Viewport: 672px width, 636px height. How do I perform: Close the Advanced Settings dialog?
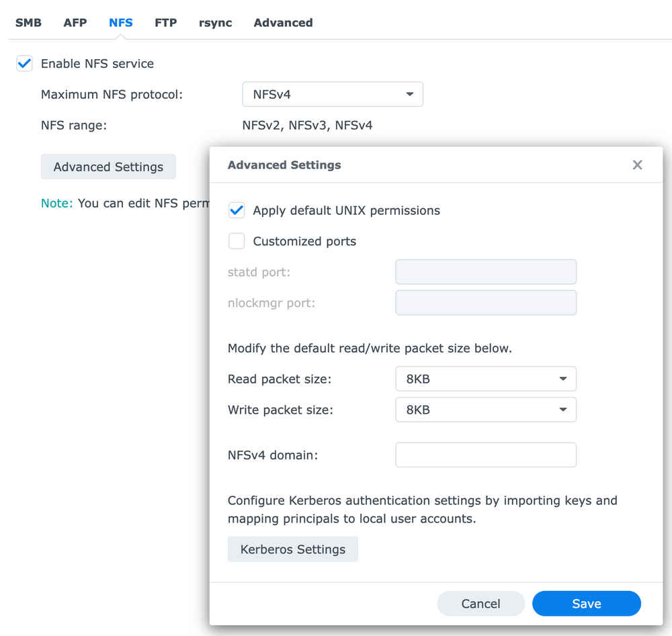click(637, 165)
